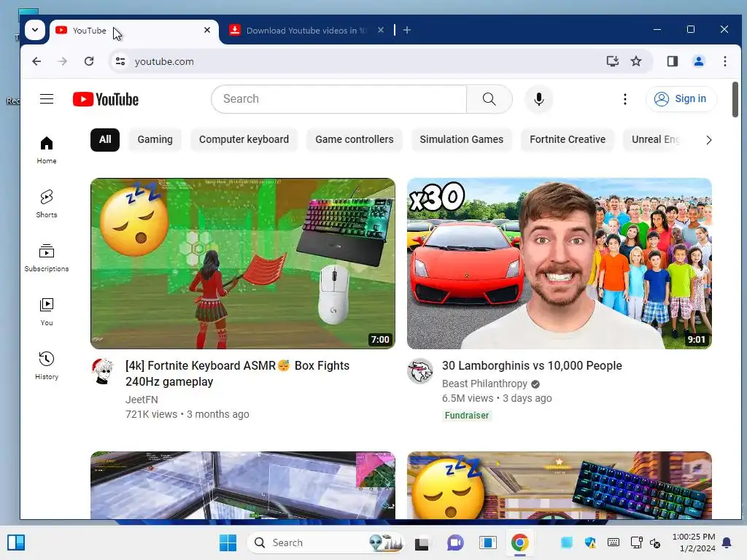Open the Chat app on taskbar
Screen dimensions: 747x560
point(455,542)
